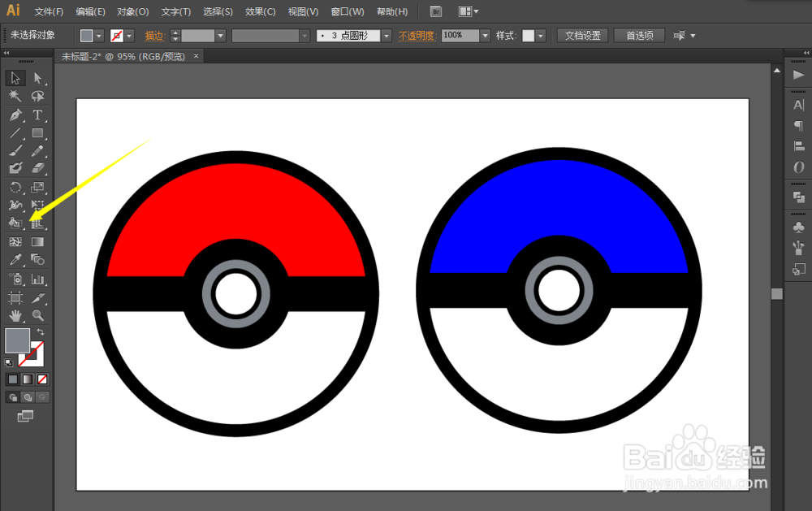812x511 pixels.
Task: Select the Warp tool
Action: (x=15, y=206)
